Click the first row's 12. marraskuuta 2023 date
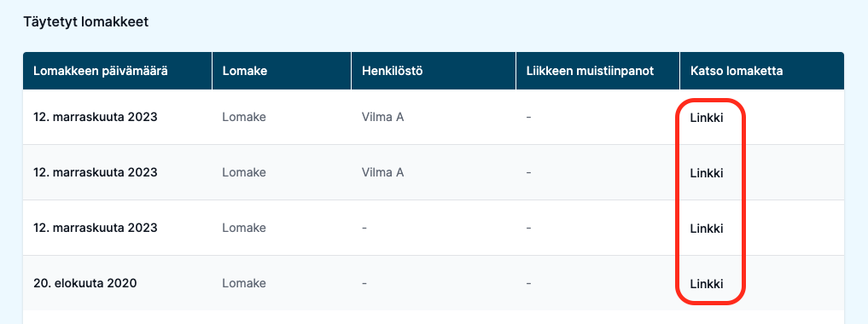Image resolution: width=868 pixels, height=324 pixels. (96, 117)
